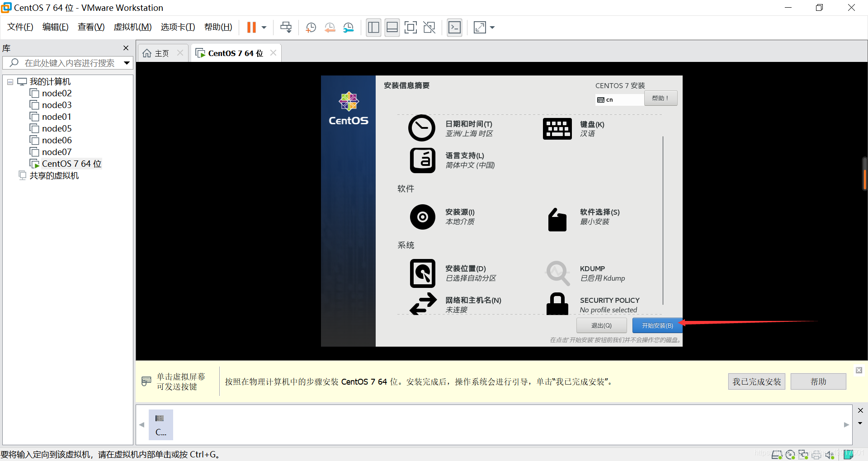
Task: Send Ctrl+Alt+Del to the virtual machine
Action: (x=286, y=28)
